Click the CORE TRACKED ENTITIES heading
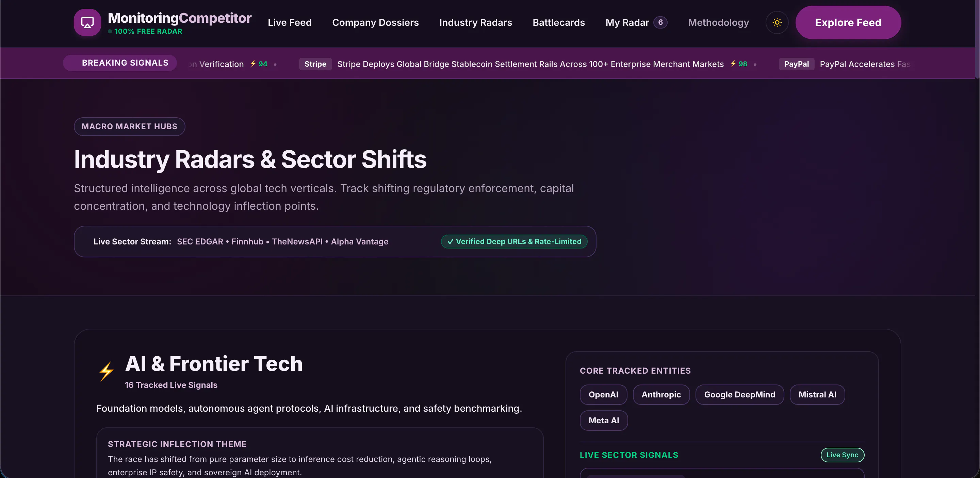980x478 pixels. [635, 371]
